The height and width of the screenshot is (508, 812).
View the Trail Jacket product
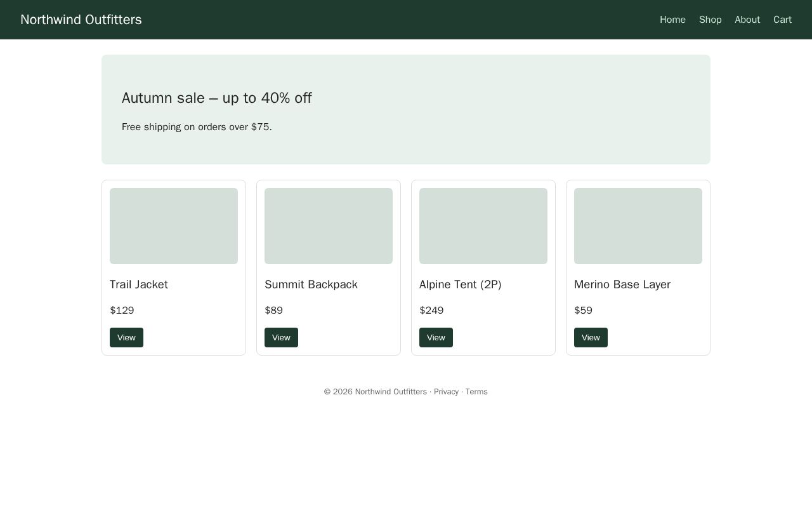point(126,337)
